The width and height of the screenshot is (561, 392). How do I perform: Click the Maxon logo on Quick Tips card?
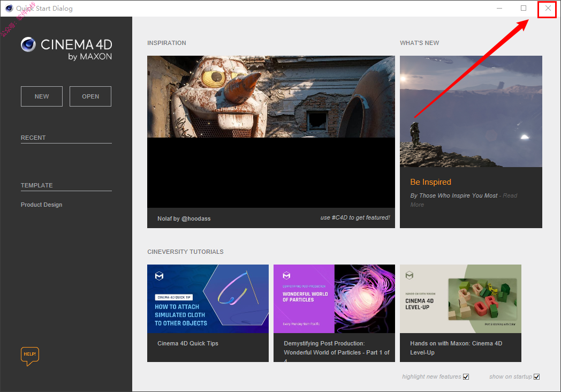[x=159, y=276]
